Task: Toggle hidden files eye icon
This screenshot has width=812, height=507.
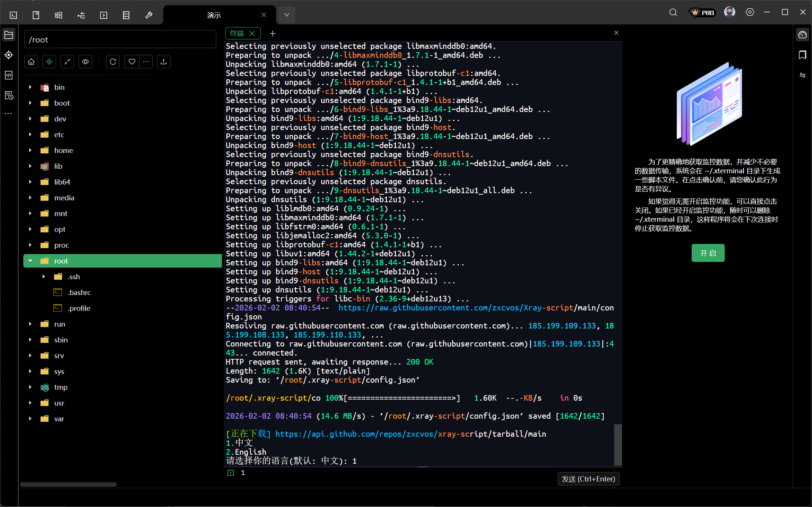Action: click(x=85, y=62)
